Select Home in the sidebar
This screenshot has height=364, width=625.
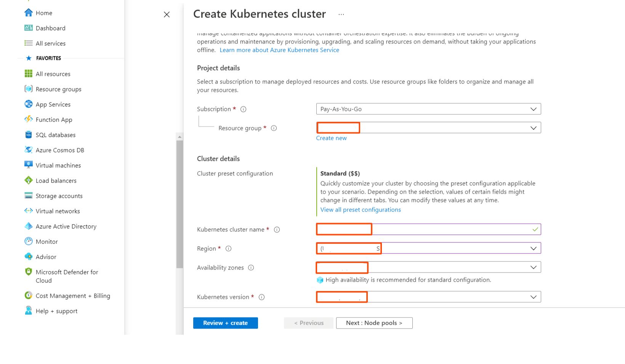(x=44, y=13)
